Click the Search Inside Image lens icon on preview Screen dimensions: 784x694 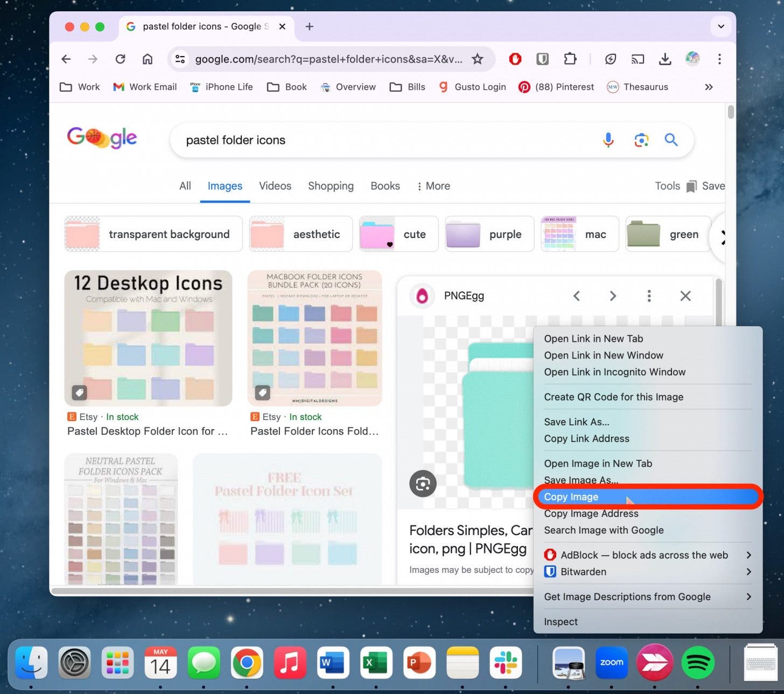click(423, 483)
